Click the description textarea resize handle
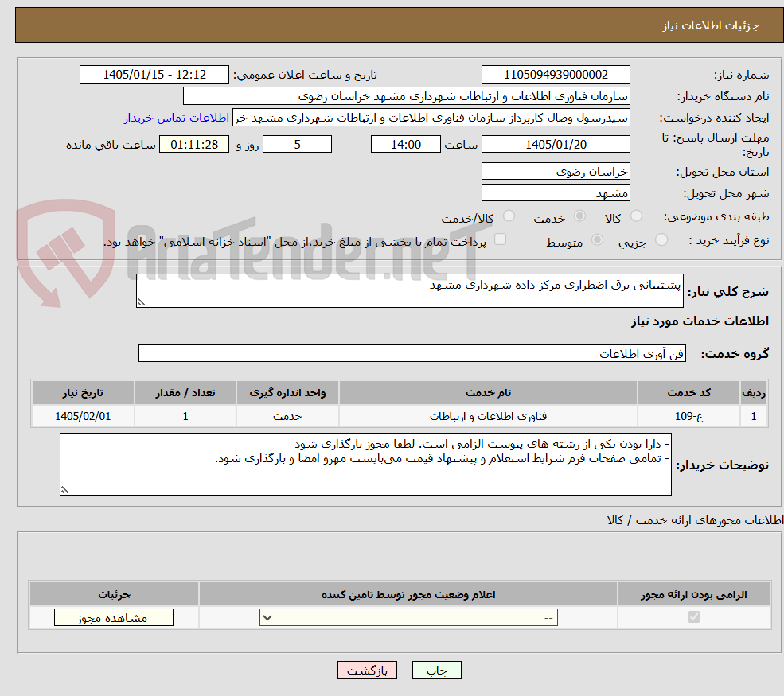 [141, 302]
